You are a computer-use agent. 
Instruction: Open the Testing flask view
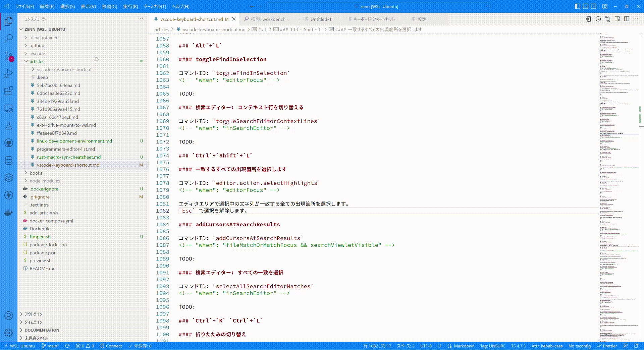pos(9,126)
